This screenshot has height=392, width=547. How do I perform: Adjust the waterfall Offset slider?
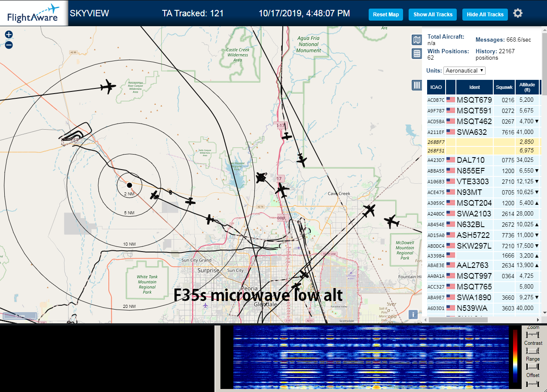(x=532, y=383)
